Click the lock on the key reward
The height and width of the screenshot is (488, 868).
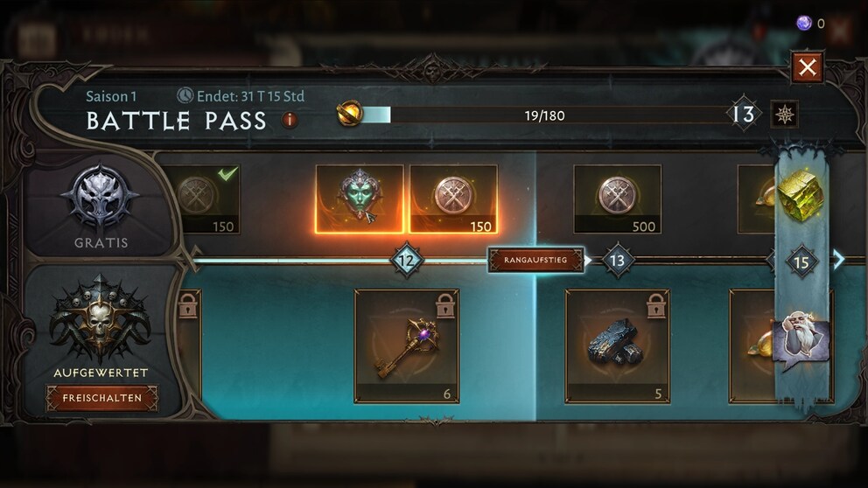445,306
